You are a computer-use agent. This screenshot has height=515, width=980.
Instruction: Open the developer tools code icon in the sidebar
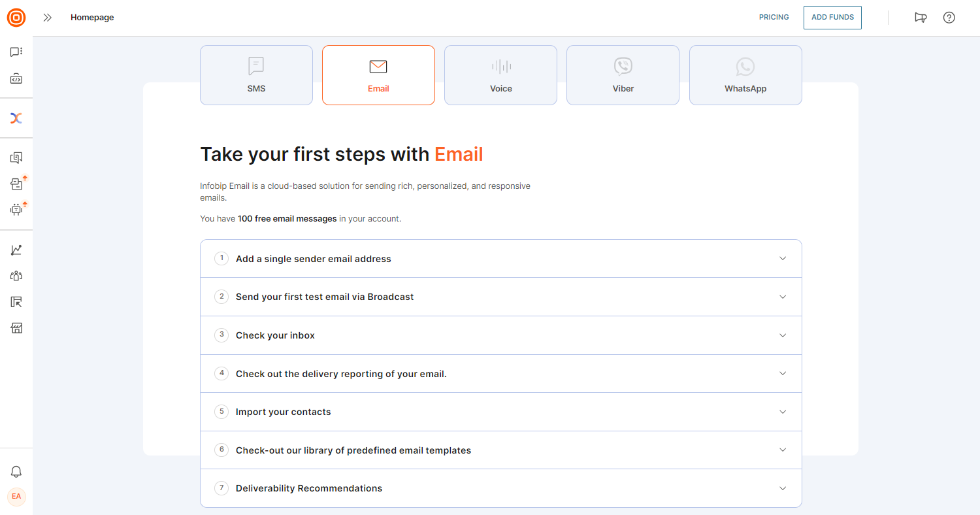pyautogui.click(x=16, y=79)
